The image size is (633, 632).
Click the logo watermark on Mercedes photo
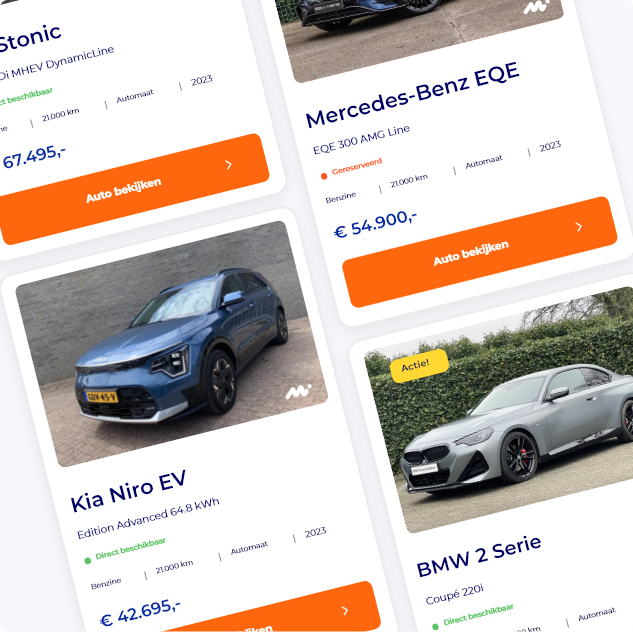click(x=537, y=6)
